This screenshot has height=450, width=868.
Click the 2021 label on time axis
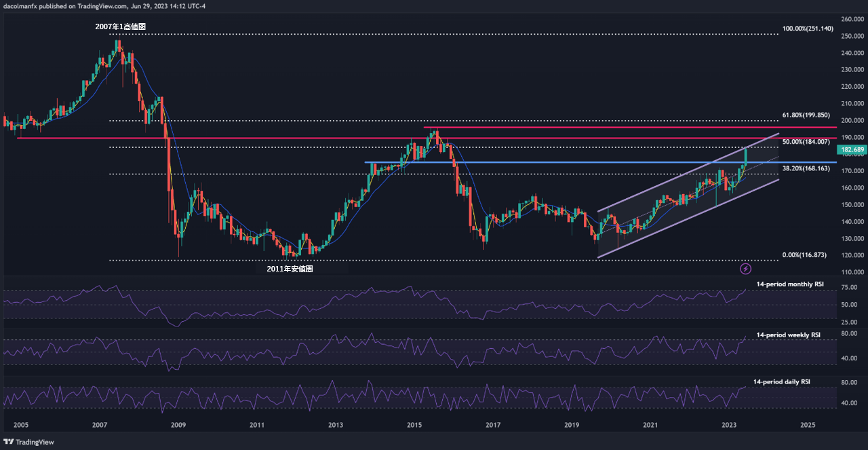click(x=650, y=425)
